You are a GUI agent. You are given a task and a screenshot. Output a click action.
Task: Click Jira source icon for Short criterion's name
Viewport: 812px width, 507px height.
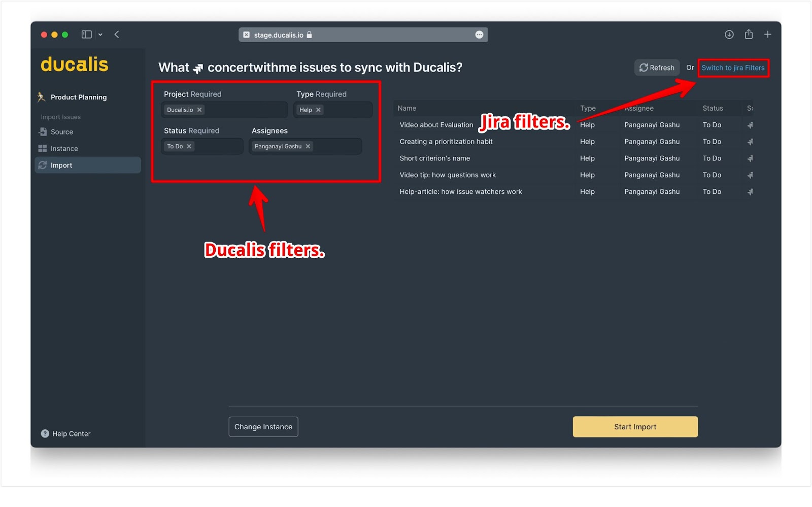point(750,158)
